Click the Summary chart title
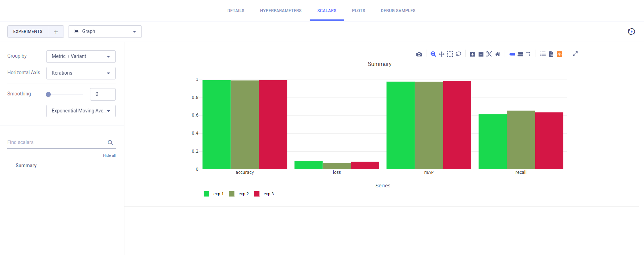The height and width of the screenshot is (255, 644). coord(380,64)
